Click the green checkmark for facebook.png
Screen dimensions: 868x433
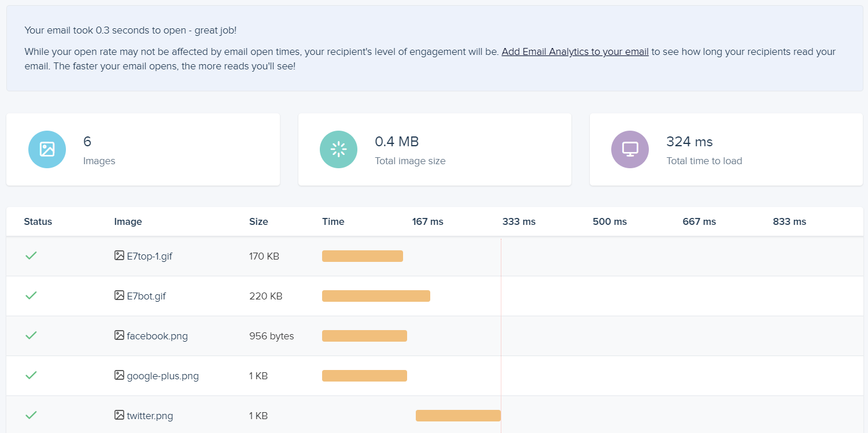click(31, 335)
